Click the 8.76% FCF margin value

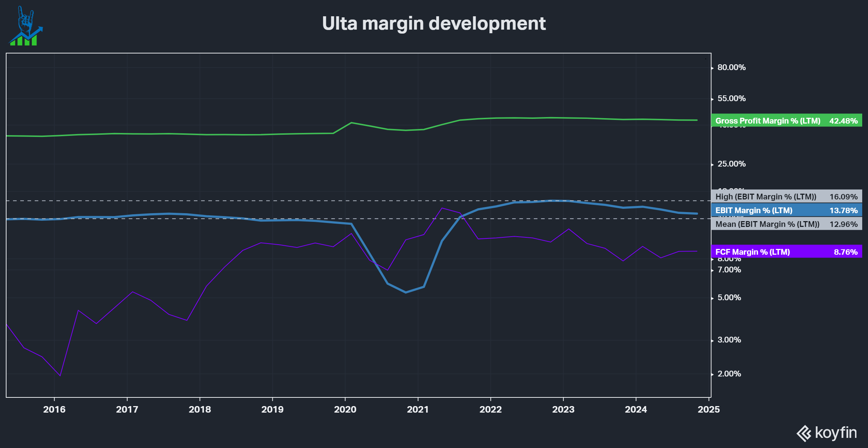846,252
